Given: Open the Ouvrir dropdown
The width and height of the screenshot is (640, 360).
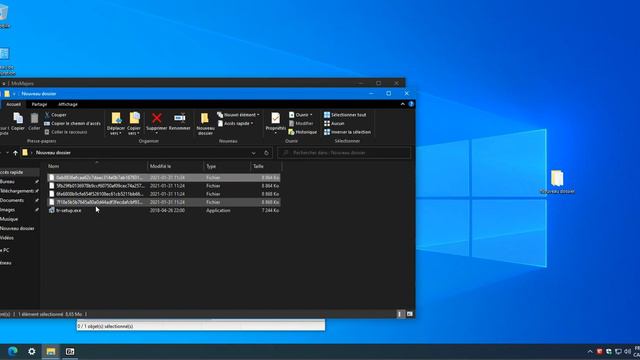Looking at the screenshot, I should (301, 115).
